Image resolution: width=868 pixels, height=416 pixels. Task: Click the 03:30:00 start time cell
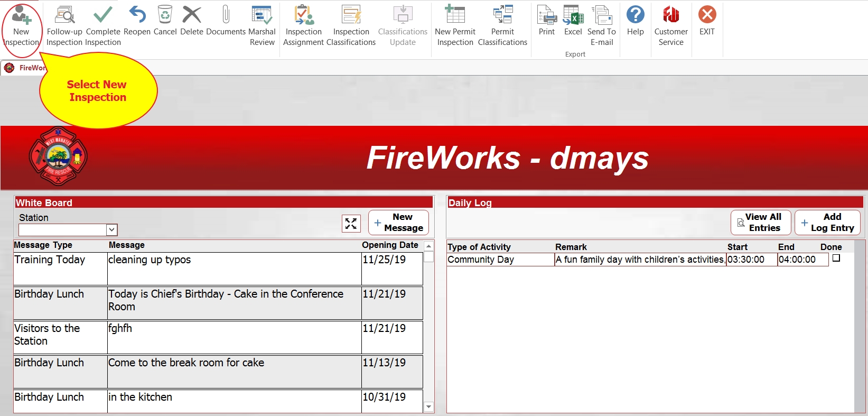tap(752, 260)
